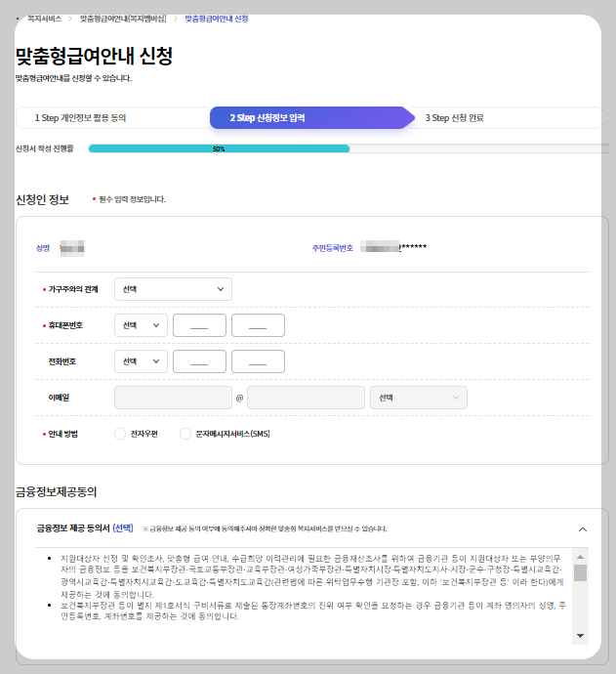Click the 전화번호 last digits field
Viewport: 616px width, 674px height.
[x=258, y=361]
